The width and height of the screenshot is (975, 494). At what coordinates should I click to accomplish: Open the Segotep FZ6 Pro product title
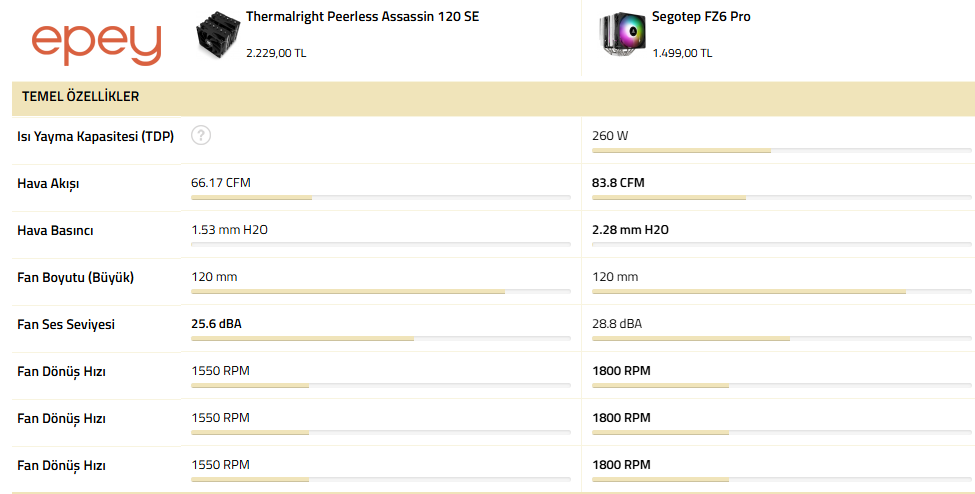coord(701,17)
